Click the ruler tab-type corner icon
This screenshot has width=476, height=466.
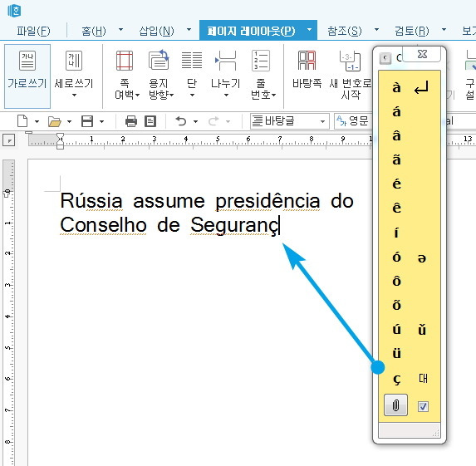(x=8, y=140)
